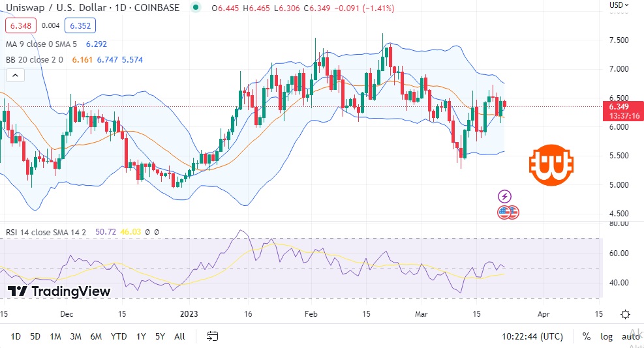Click the TradingView logo
This screenshot has width=644, height=348.
[x=59, y=291]
